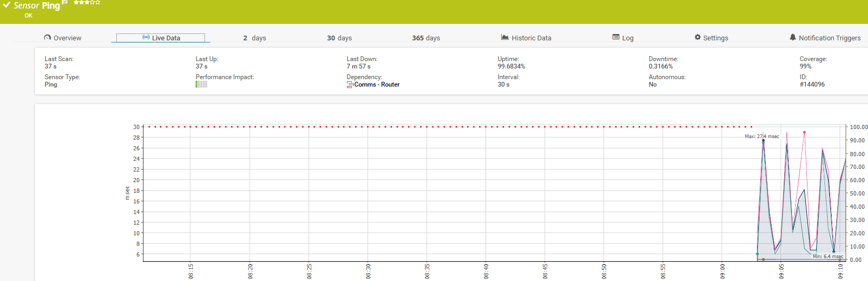Click the Log list icon
Image resolution: width=868 pixels, height=281 pixels.
tap(616, 37)
